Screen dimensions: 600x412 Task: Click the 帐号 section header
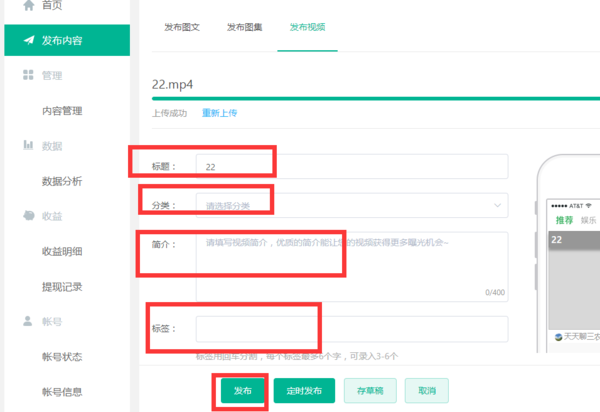(x=52, y=321)
